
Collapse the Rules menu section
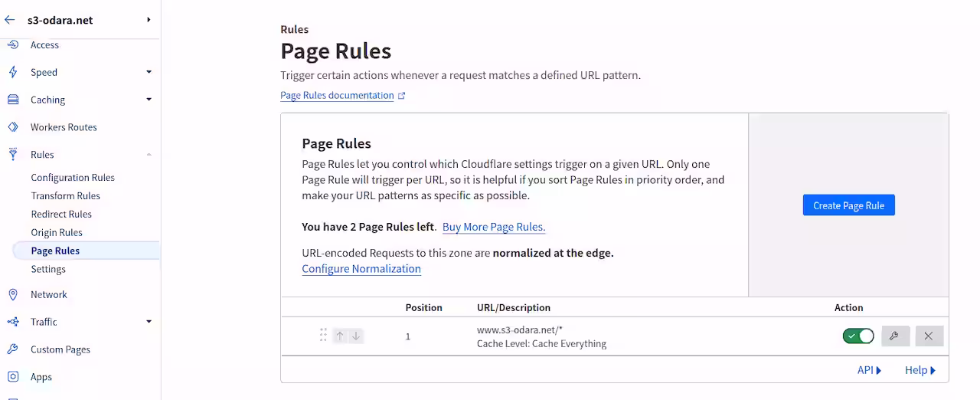click(149, 155)
